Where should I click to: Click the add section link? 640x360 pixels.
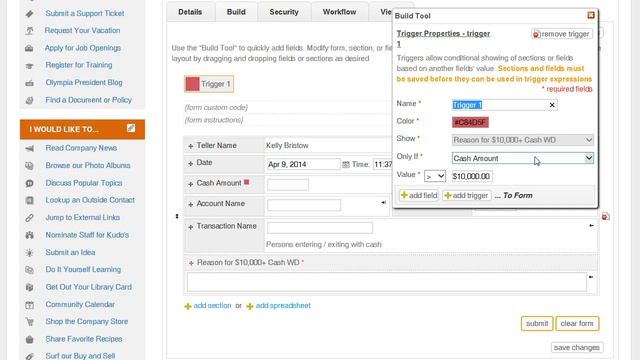point(212,306)
